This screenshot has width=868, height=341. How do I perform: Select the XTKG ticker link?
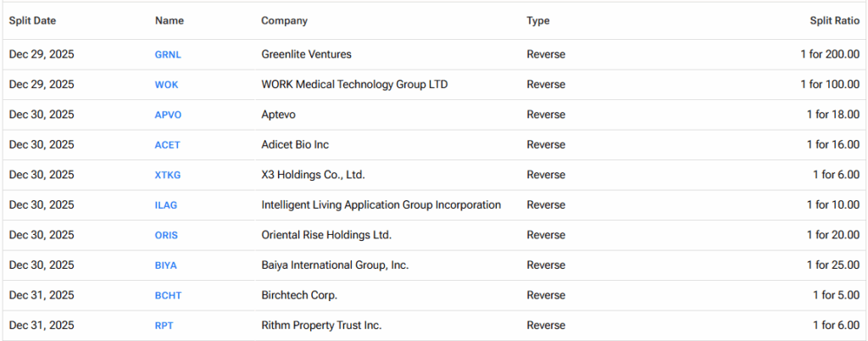click(168, 175)
